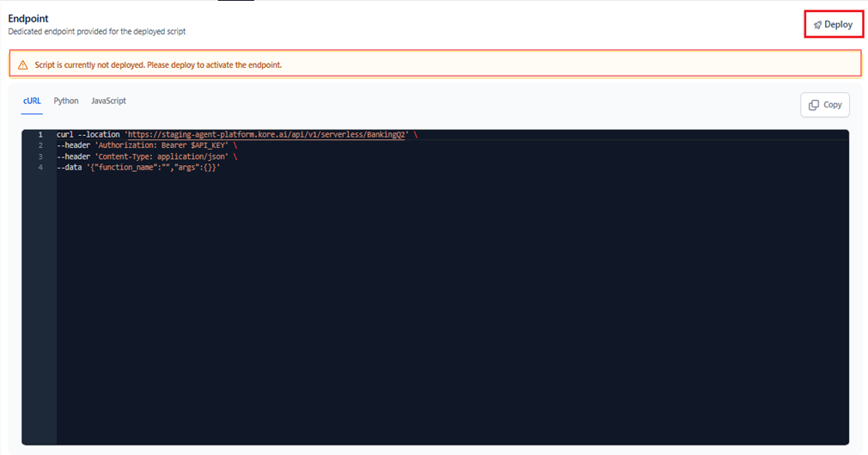Click the 'Script is currently not deployed' banner

click(x=435, y=65)
